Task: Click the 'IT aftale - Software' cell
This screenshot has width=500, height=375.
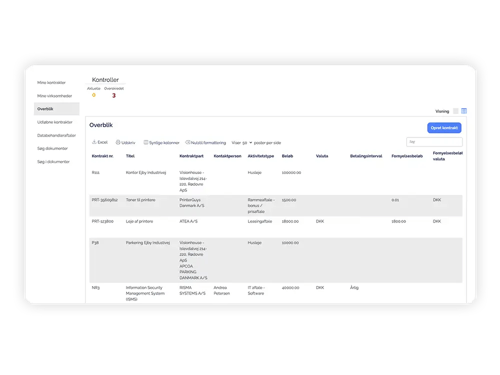Action: pyautogui.click(x=256, y=290)
